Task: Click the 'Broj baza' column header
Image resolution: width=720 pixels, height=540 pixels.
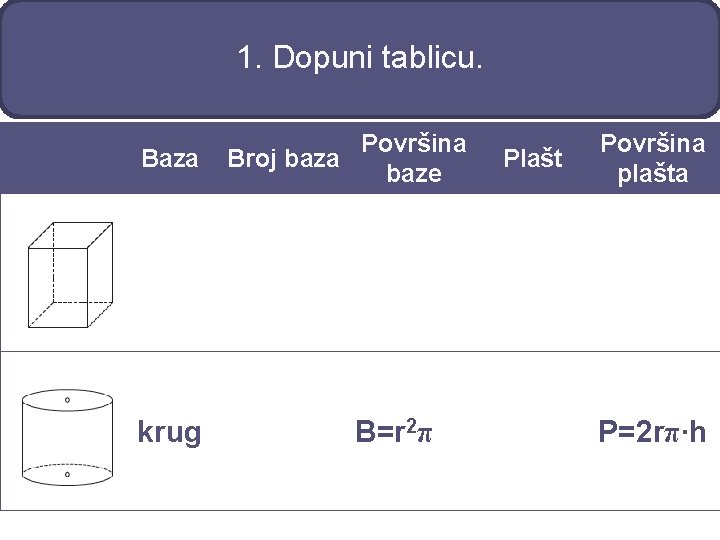Action: (283, 158)
